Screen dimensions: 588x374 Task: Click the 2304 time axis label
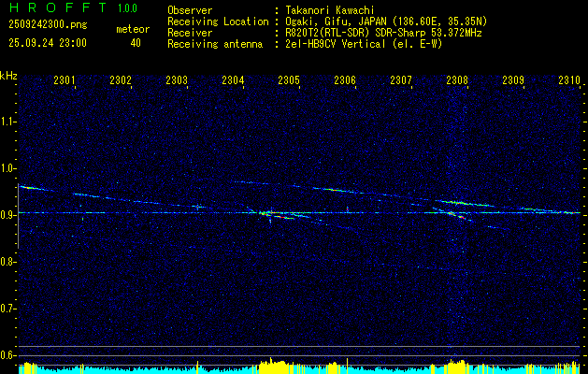(x=233, y=80)
